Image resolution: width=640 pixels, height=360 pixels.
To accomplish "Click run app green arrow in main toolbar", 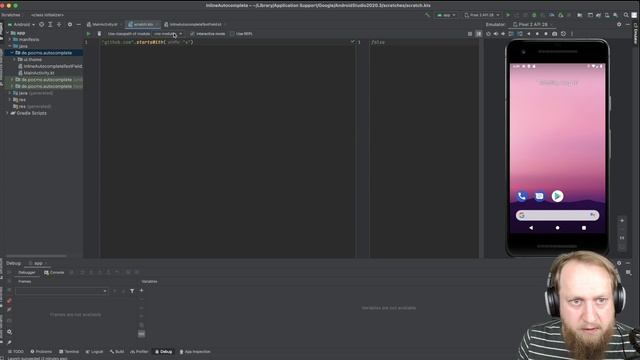I will point(508,15).
